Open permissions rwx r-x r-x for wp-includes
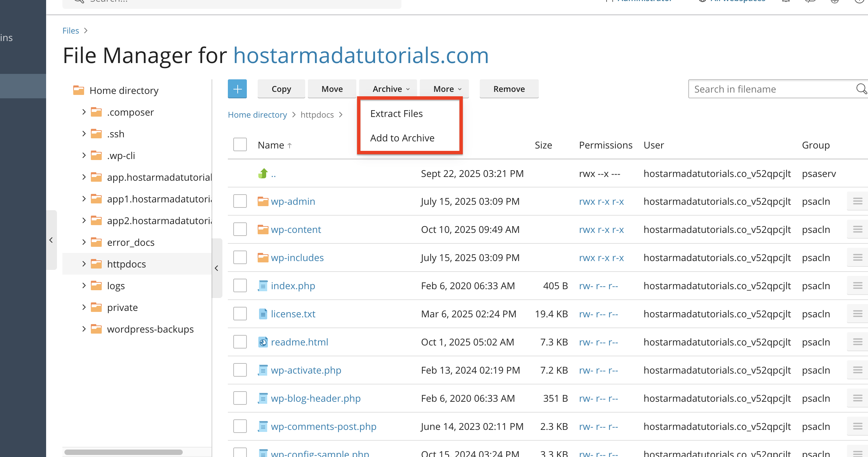Image resolution: width=868 pixels, height=457 pixels. 601,258
